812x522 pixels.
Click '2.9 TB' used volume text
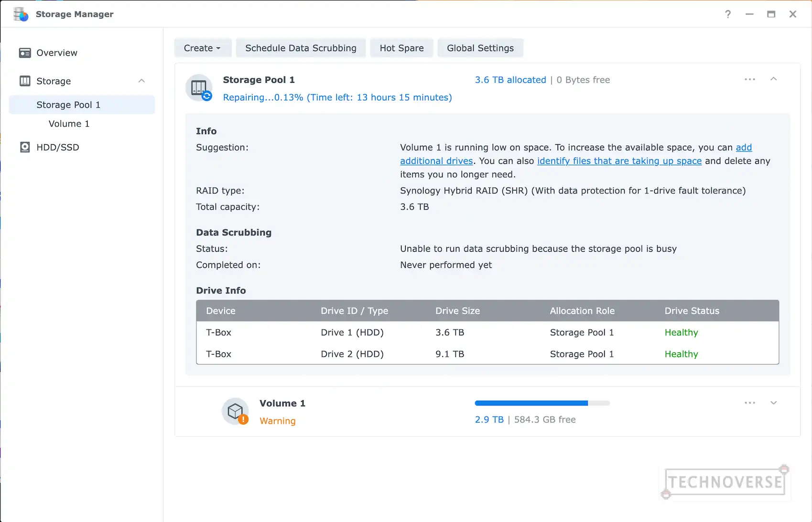click(x=489, y=419)
